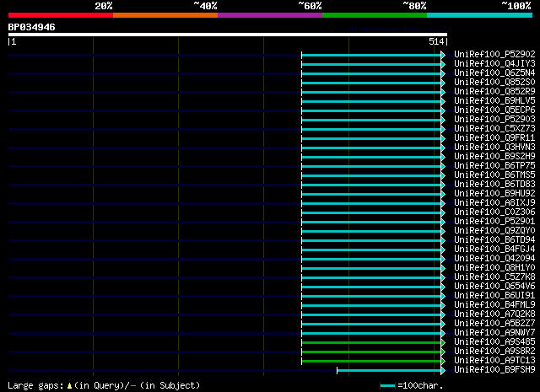Click the cyan =100char scale bar
Screen dimensions: 540x392
tap(387, 386)
